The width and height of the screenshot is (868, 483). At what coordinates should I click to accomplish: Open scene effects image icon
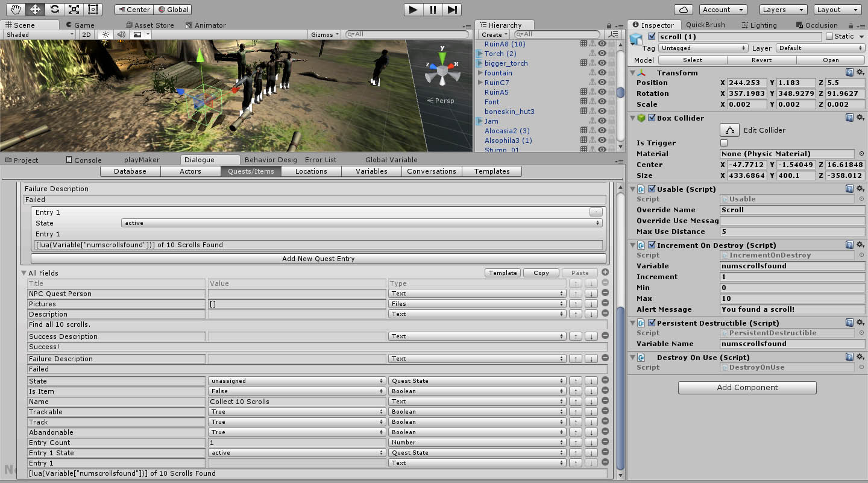(x=138, y=34)
